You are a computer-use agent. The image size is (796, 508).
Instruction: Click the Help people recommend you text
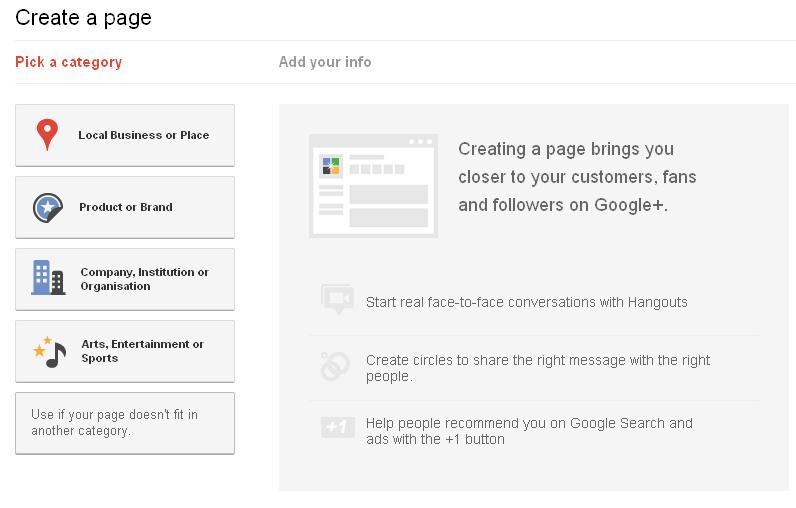coord(529,431)
